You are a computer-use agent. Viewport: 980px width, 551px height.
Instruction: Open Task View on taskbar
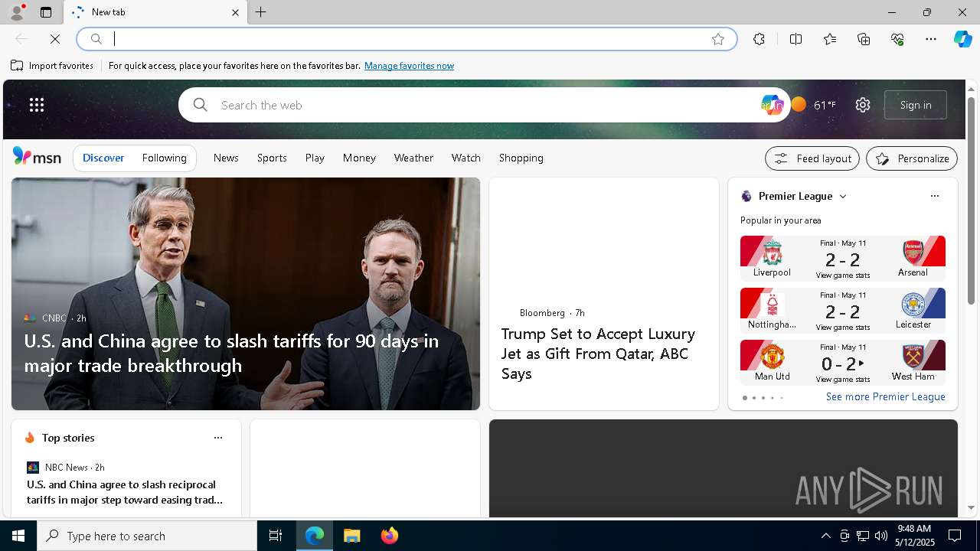[x=276, y=536]
